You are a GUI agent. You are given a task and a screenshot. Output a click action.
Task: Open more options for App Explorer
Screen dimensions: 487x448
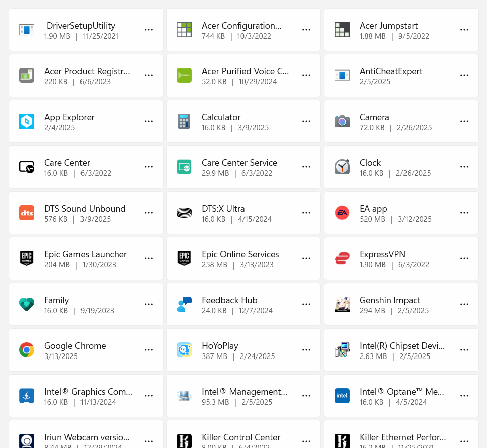149,121
